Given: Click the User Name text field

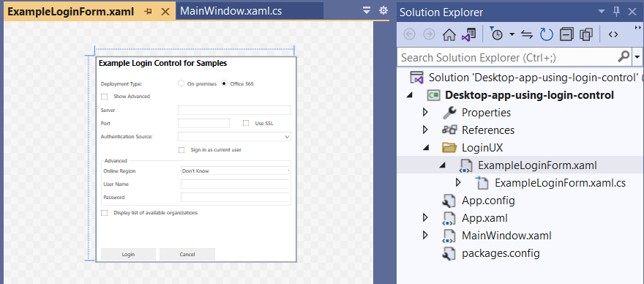Looking at the screenshot, I should click(x=236, y=184).
